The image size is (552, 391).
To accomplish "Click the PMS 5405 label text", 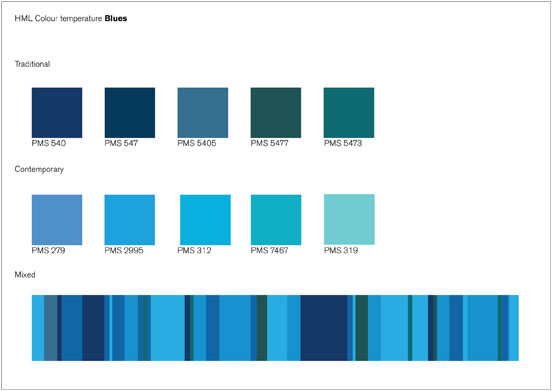I will click(197, 143).
